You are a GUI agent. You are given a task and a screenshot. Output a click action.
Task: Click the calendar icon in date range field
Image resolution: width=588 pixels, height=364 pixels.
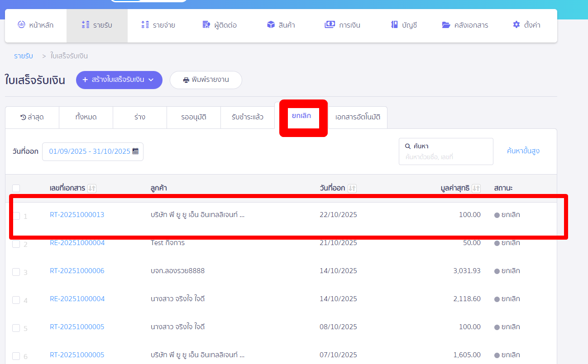(x=135, y=151)
